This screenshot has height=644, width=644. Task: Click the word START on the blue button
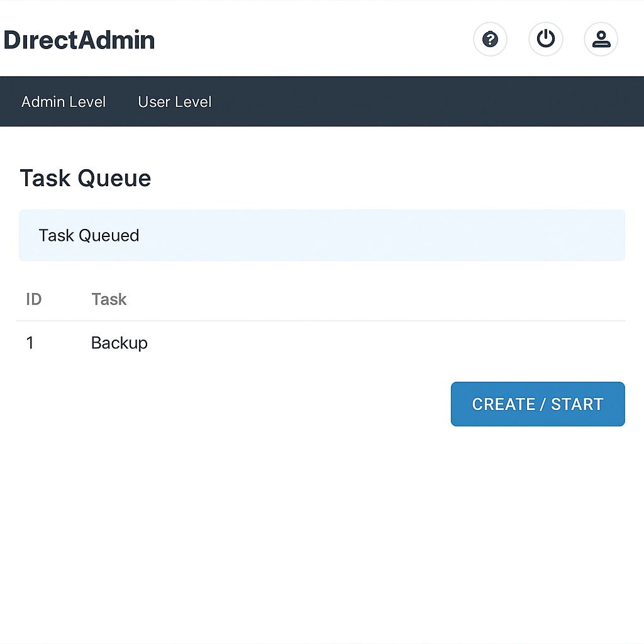pyautogui.click(x=577, y=404)
